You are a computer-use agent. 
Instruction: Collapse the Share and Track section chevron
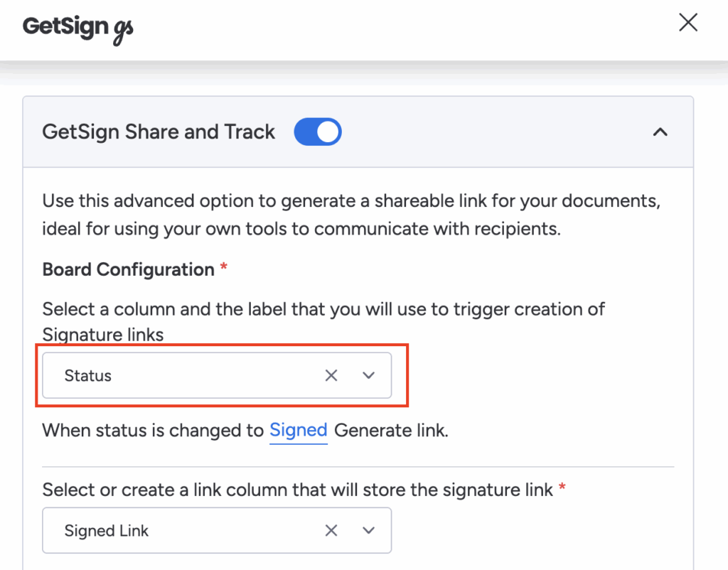pyautogui.click(x=660, y=132)
